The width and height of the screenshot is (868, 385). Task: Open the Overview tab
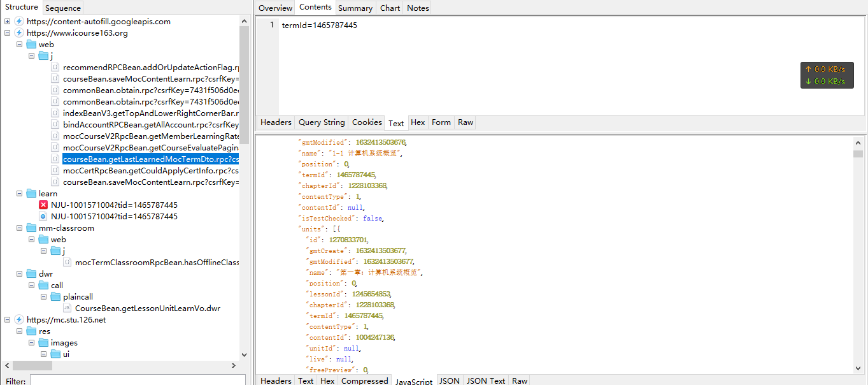click(x=275, y=8)
